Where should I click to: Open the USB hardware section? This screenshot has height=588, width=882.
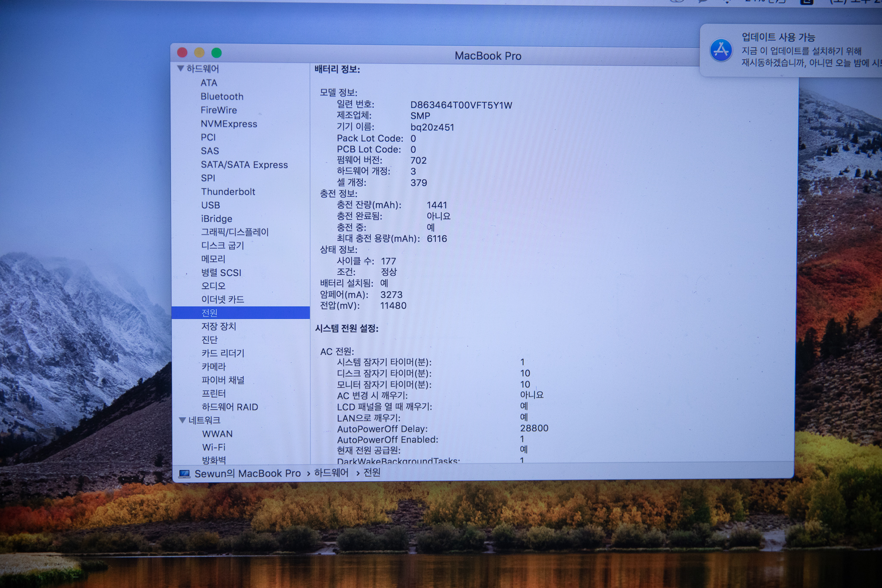click(x=210, y=205)
